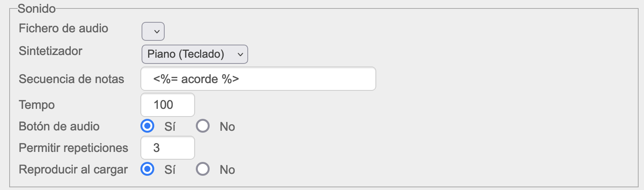Click the Sí text beside Botón de audio

tap(170, 127)
